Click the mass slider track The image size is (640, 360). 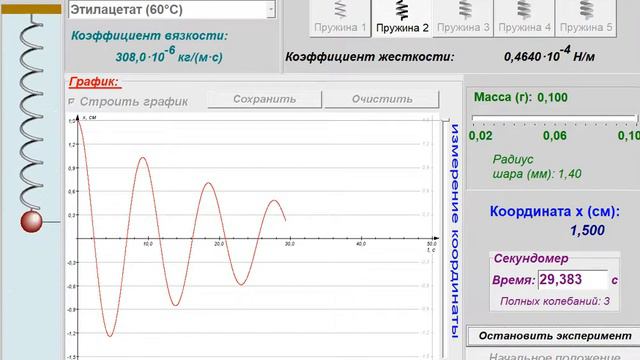coord(554,118)
